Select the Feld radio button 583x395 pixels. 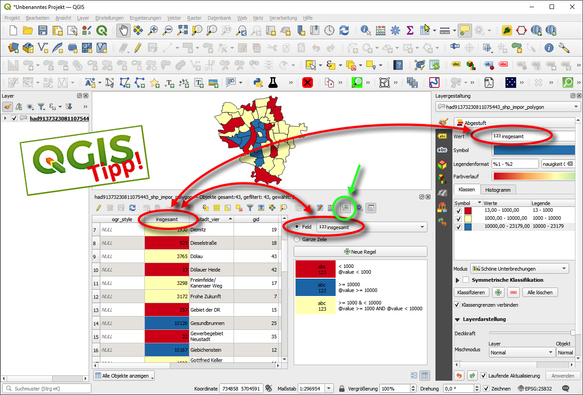pos(297,227)
